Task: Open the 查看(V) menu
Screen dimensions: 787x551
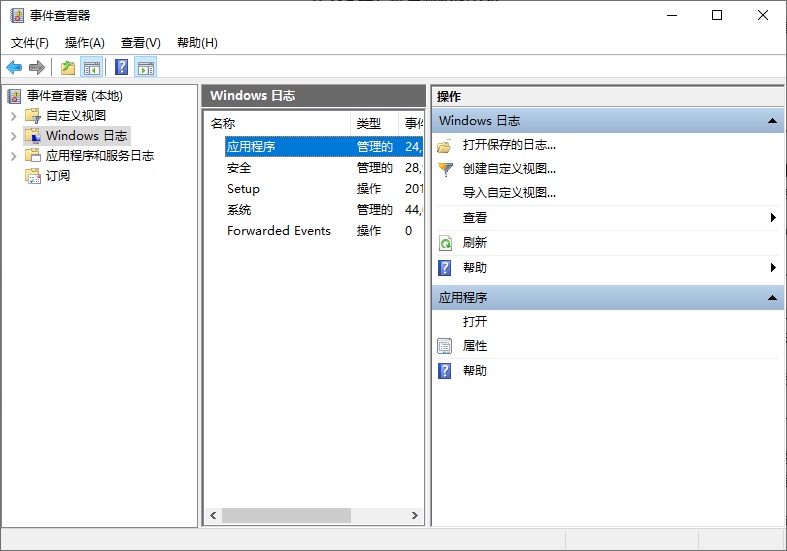Action: [x=141, y=43]
